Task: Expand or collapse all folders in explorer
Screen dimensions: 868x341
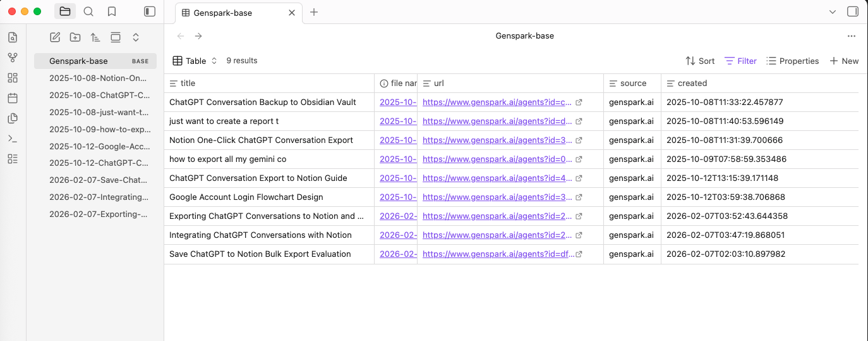Action: tap(136, 37)
